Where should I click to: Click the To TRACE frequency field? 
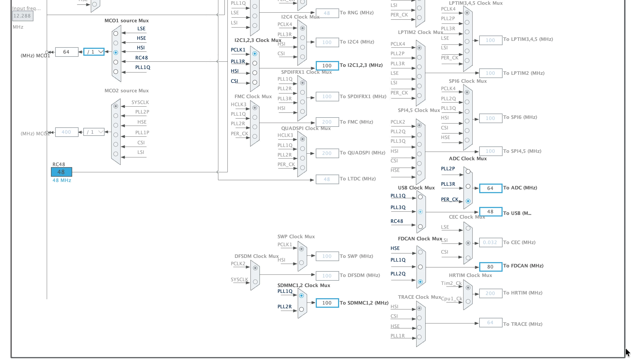click(491, 322)
